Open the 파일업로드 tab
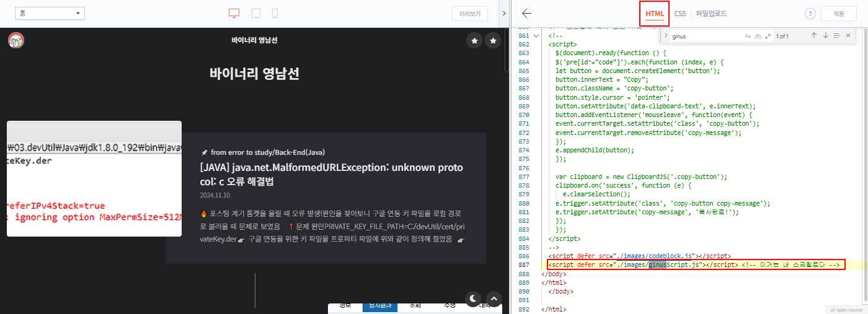 [x=711, y=14]
